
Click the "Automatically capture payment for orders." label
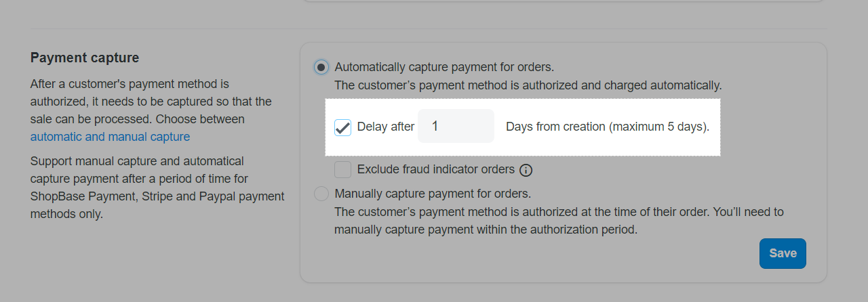[x=444, y=67]
